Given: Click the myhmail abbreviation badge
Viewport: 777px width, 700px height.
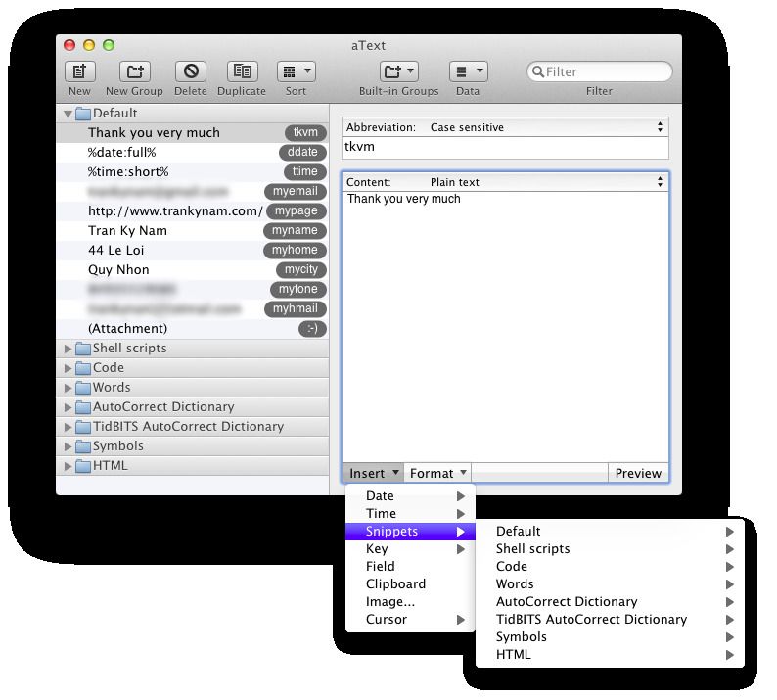Looking at the screenshot, I should (296, 308).
